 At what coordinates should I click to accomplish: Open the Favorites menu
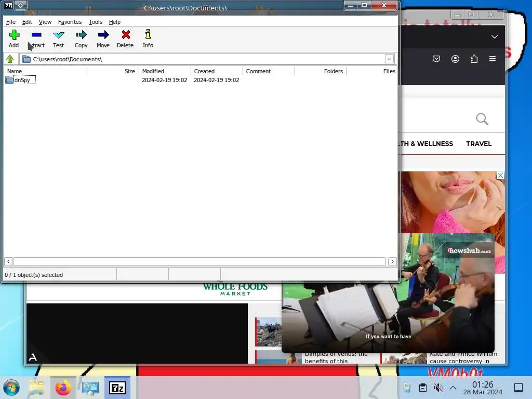click(70, 22)
